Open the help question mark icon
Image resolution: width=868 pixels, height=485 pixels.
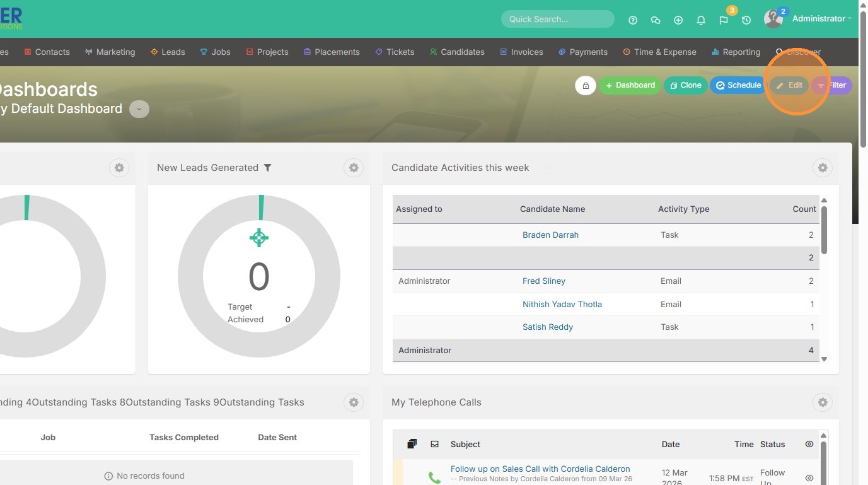point(633,20)
